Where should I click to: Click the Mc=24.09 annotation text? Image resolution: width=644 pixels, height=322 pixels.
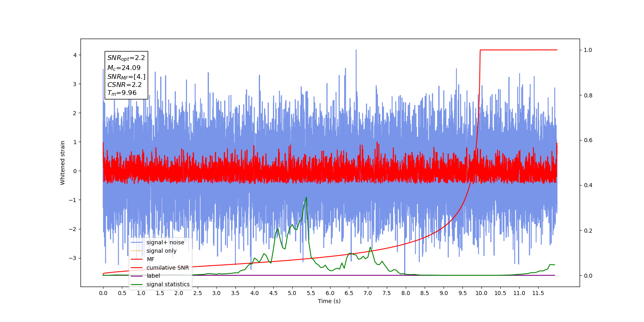124,68
